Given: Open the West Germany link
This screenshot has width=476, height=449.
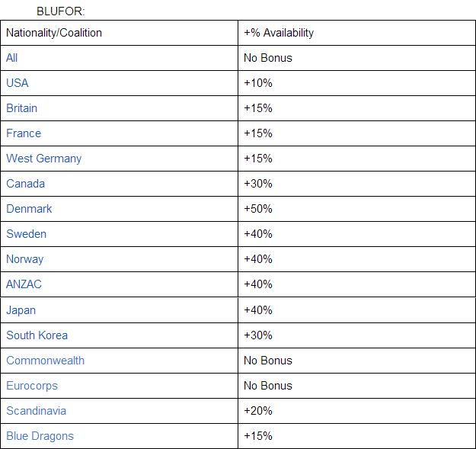Looking at the screenshot, I should click(x=43, y=159).
